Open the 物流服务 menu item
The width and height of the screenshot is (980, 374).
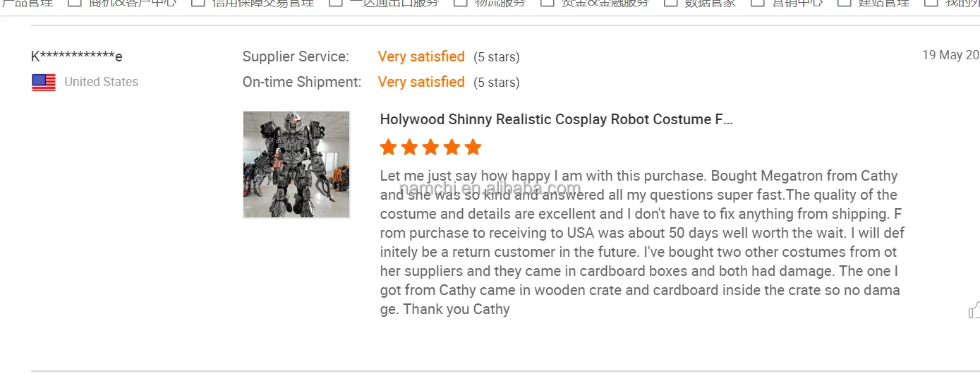coord(499,3)
